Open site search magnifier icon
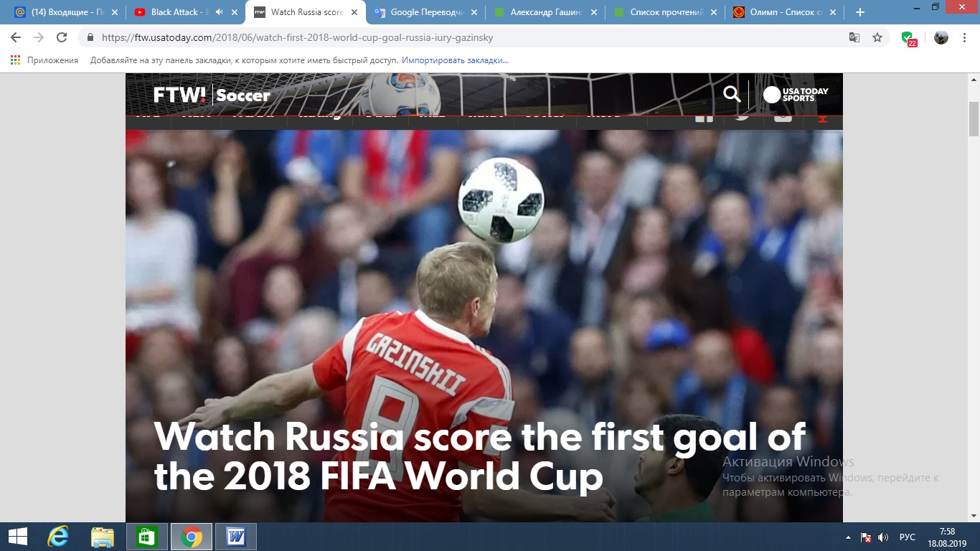 (x=731, y=94)
